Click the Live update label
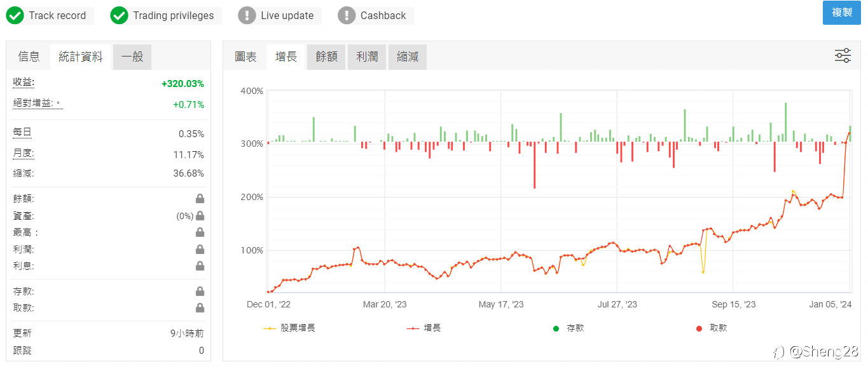 tap(287, 16)
